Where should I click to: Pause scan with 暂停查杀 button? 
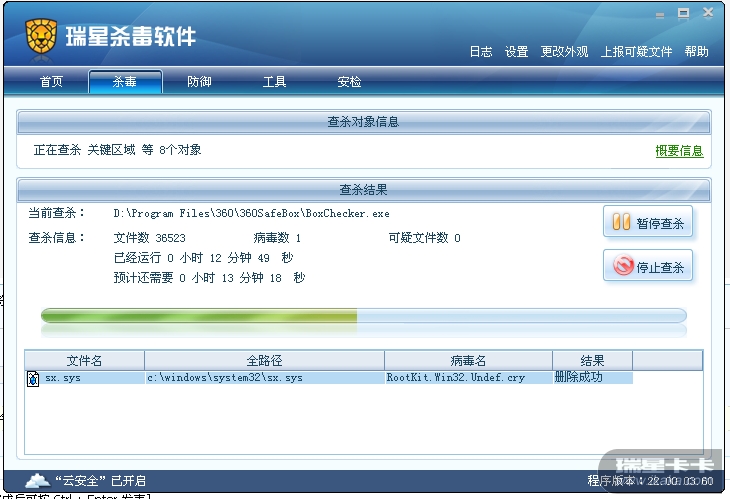[x=648, y=222]
